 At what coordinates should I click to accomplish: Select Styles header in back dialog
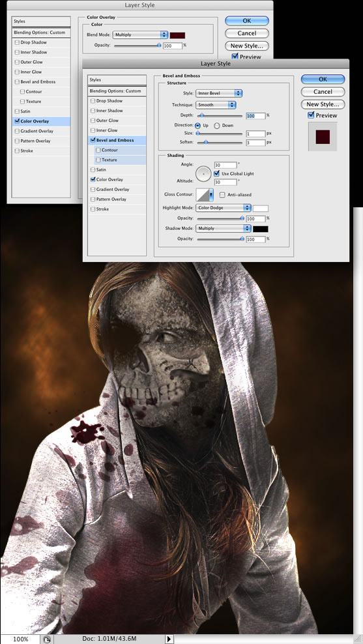click(x=42, y=22)
